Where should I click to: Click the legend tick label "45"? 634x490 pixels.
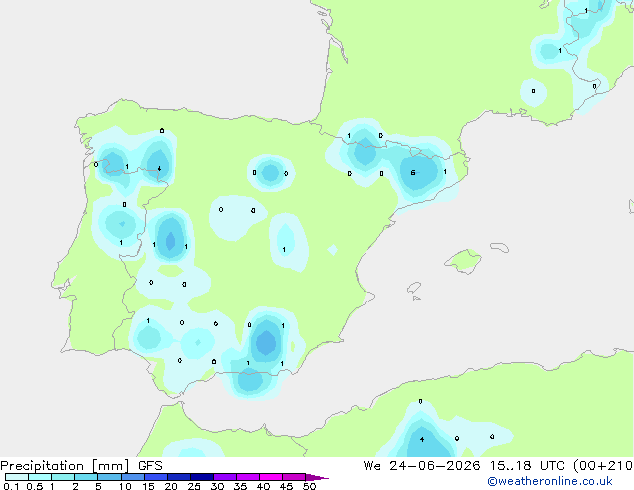pos(286,486)
